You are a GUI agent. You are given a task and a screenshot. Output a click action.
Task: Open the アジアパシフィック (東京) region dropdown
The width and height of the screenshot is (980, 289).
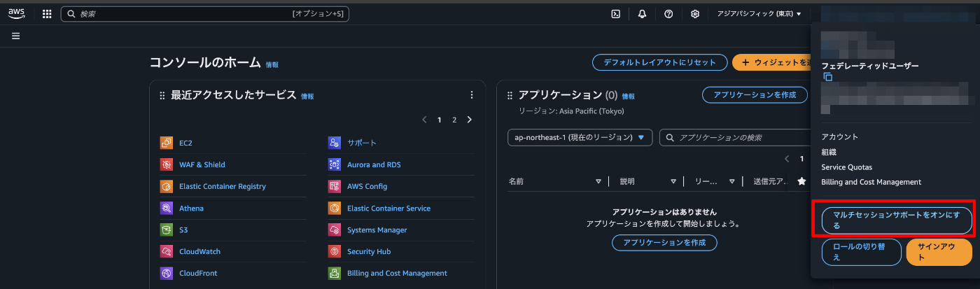pyautogui.click(x=759, y=13)
